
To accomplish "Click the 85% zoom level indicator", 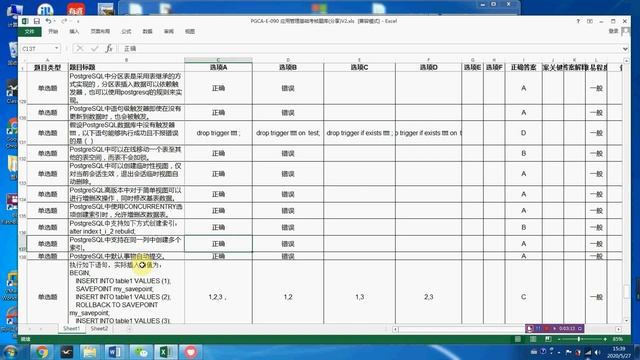I will (x=618, y=339).
